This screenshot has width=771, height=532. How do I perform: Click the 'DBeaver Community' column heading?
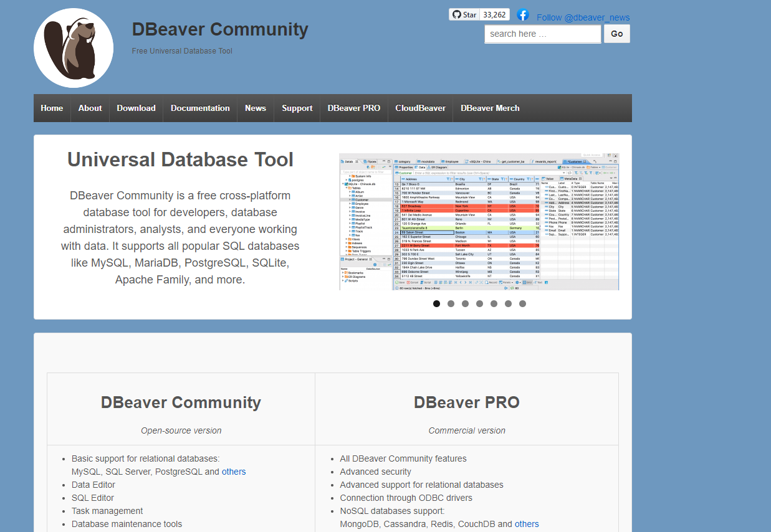[x=181, y=402]
